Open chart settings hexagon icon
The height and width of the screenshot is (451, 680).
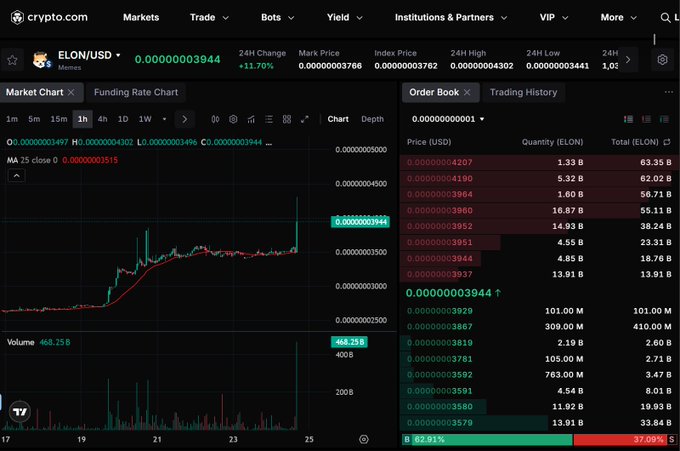coord(233,119)
